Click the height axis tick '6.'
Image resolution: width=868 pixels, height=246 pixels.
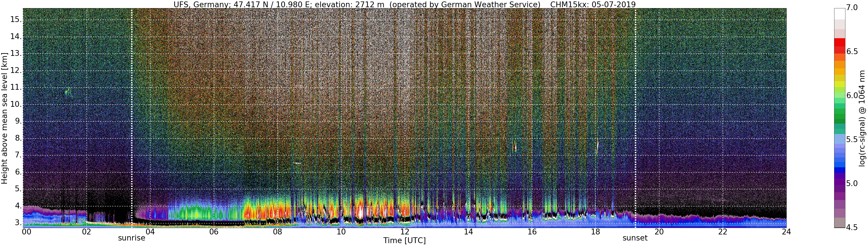pos(19,172)
